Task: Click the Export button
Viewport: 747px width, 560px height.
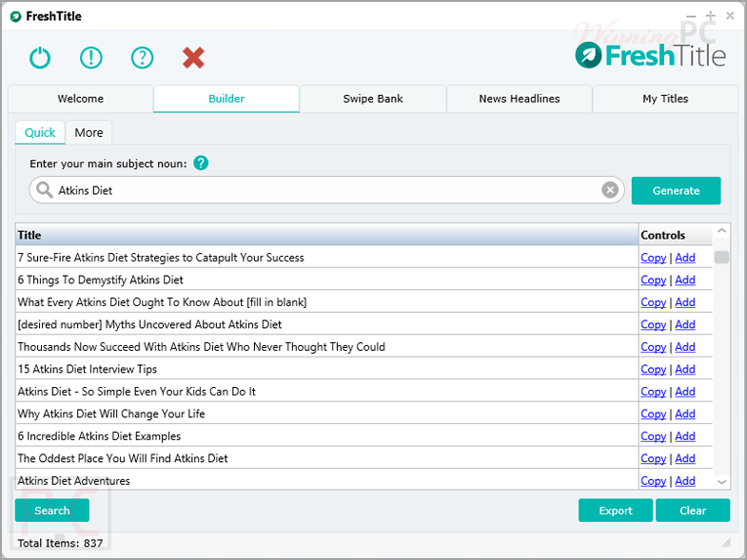Action: (x=616, y=511)
